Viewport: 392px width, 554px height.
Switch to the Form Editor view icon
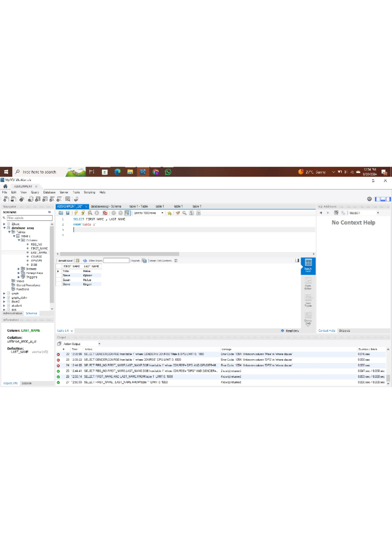click(x=308, y=283)
